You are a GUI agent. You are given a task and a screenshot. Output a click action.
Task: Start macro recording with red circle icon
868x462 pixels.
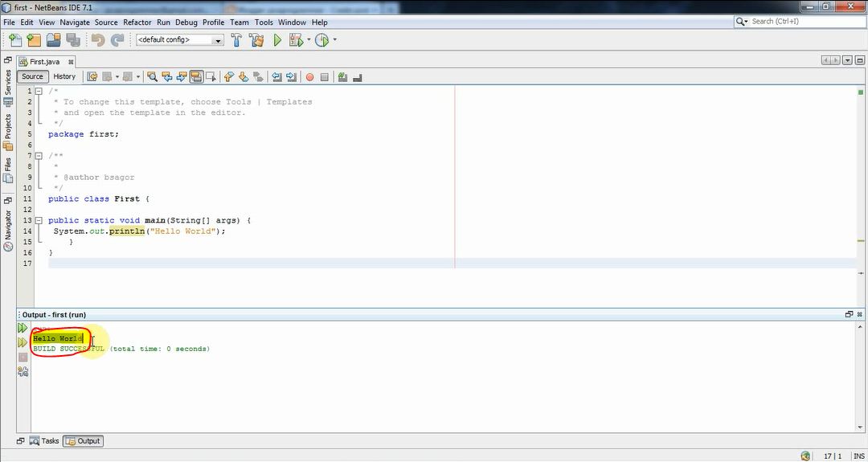[x=310, y=77]
